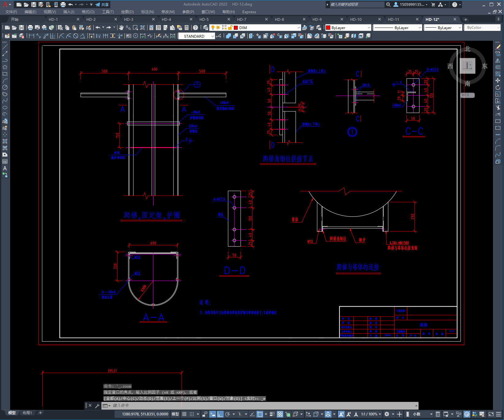Click the red DIM layer color swatch
Screen dimensions: 504x420
236,28
